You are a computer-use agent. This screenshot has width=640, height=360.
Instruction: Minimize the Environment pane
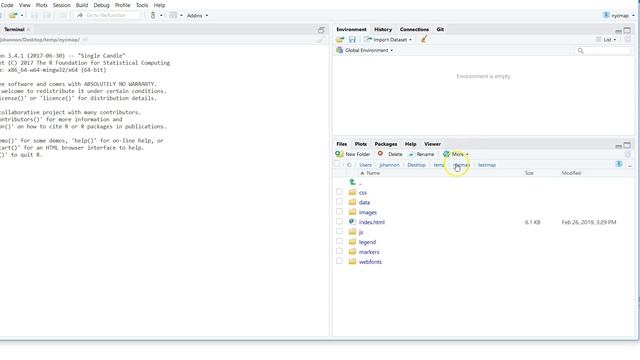618,31
